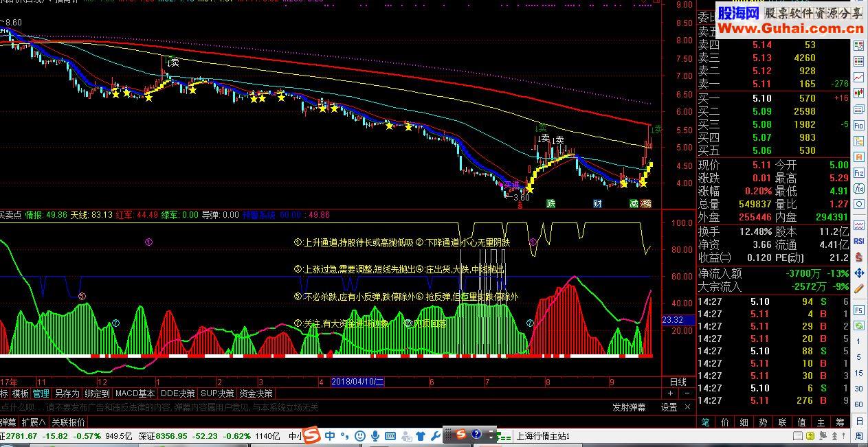Open 设置 danmaku settings
868x447 pixels.
pos(669,408)
